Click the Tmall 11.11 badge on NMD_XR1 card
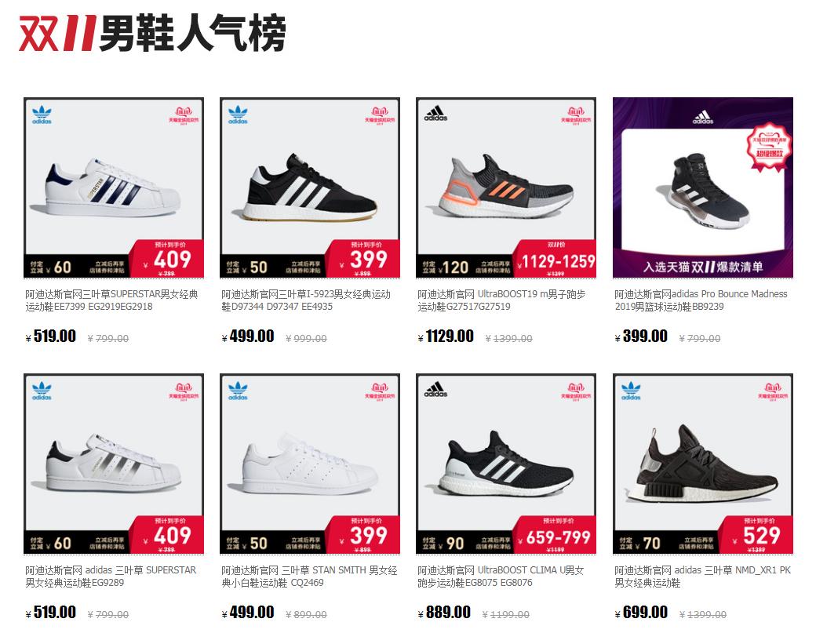The image size is (816, 644). 773,391
